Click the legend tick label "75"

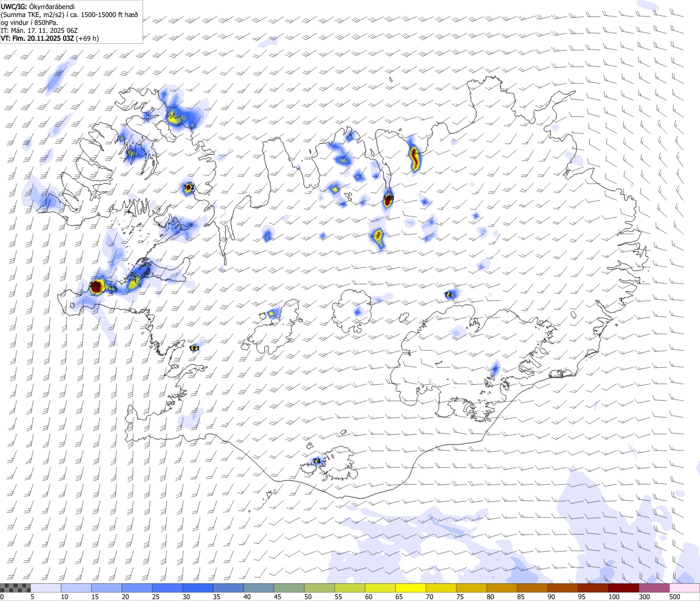coord(460,597)
